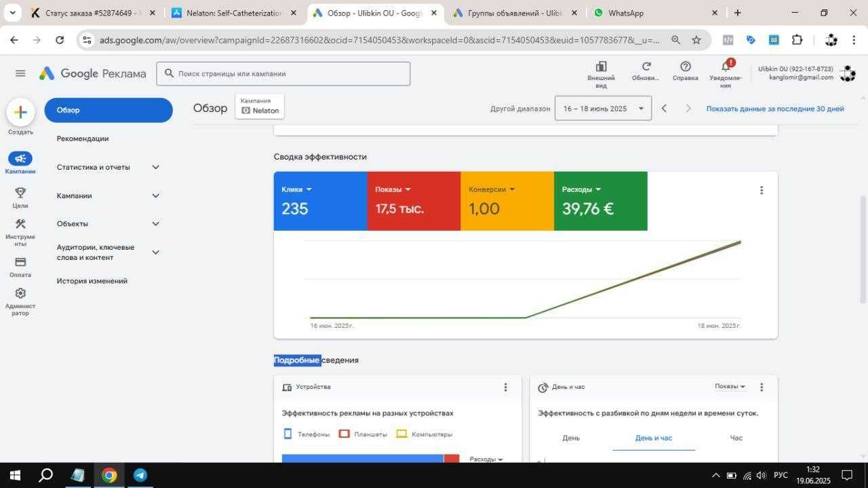868x488 pixels.
Task: Switch to Статус заказа browser tab
Action: (93, 13)
